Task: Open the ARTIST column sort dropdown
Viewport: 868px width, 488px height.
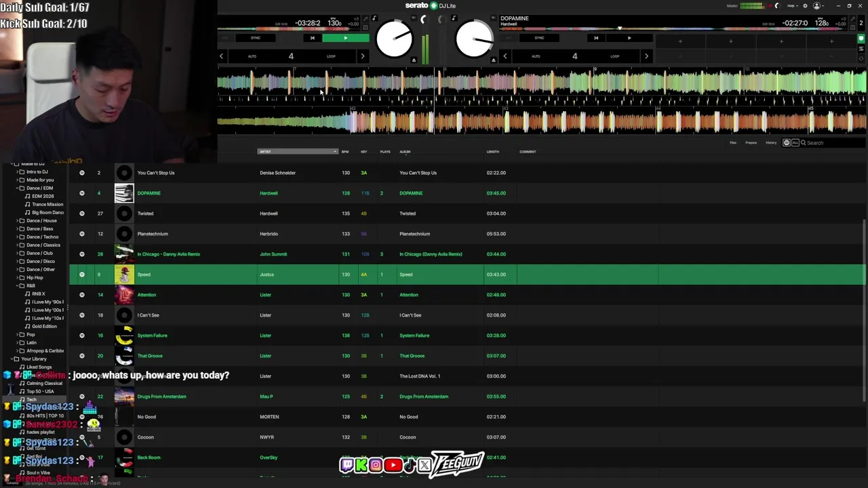Action: coord(335,152)
